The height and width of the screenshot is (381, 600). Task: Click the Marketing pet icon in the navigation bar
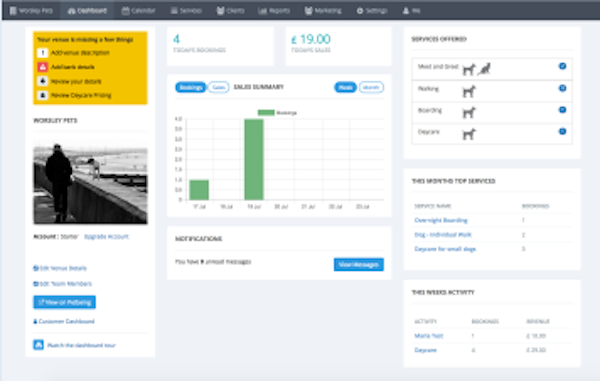coord(308,11)
